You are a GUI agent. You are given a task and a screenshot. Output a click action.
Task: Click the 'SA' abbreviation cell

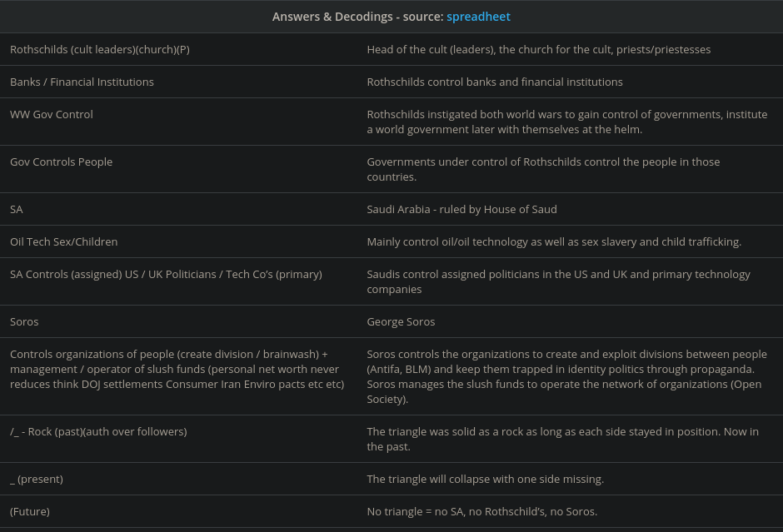(x=17, y=209)
